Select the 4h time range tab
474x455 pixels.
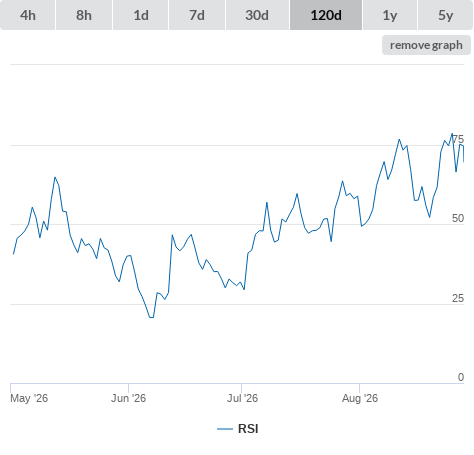[x=28, y=15]
